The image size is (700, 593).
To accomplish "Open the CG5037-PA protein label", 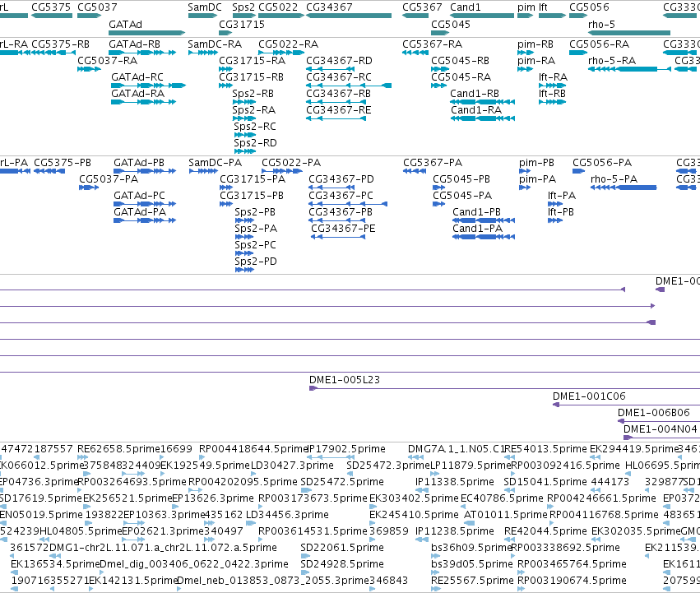I will tap(109, 179).
